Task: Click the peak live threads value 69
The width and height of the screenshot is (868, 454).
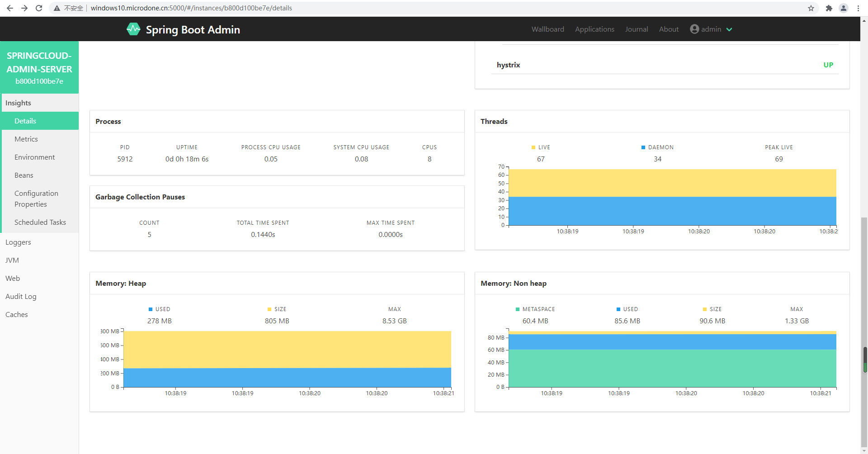Action: [x=779, y=159]
